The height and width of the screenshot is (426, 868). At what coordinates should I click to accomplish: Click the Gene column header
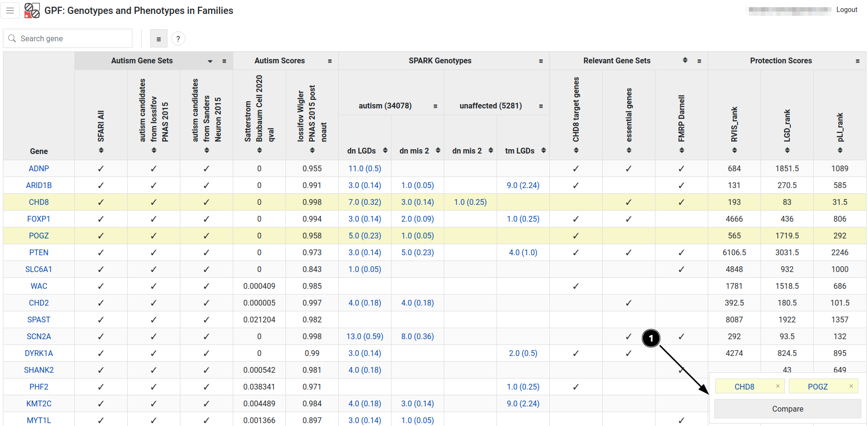(x=39, y=151)
